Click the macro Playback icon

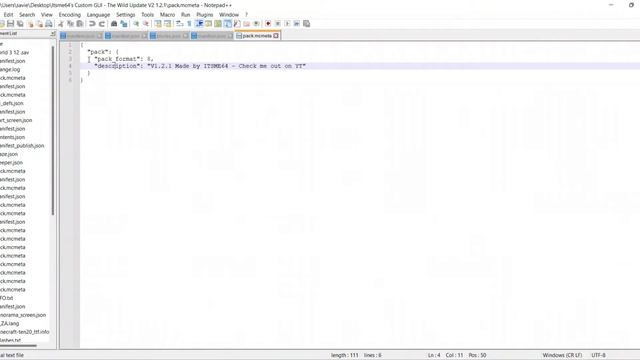(x=287, y=24)
